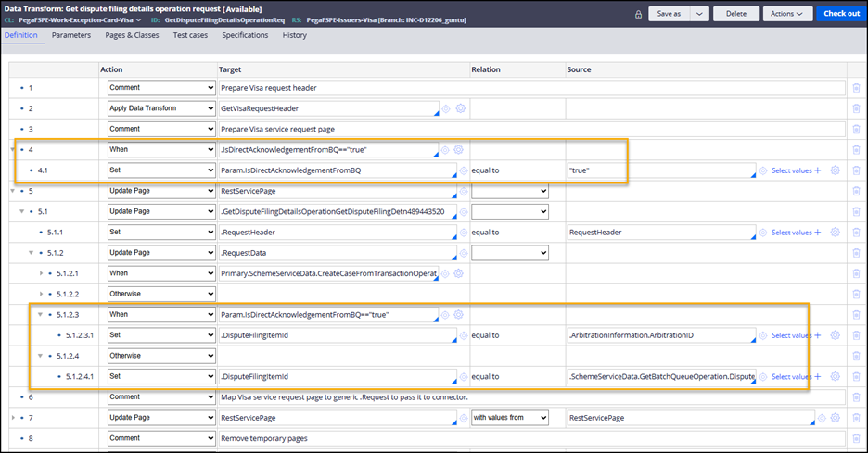The width and height of the screenshot is (868, 453).
Task: Open target icon for GetVisaRequestHeader row
Action: coord(446,108)
